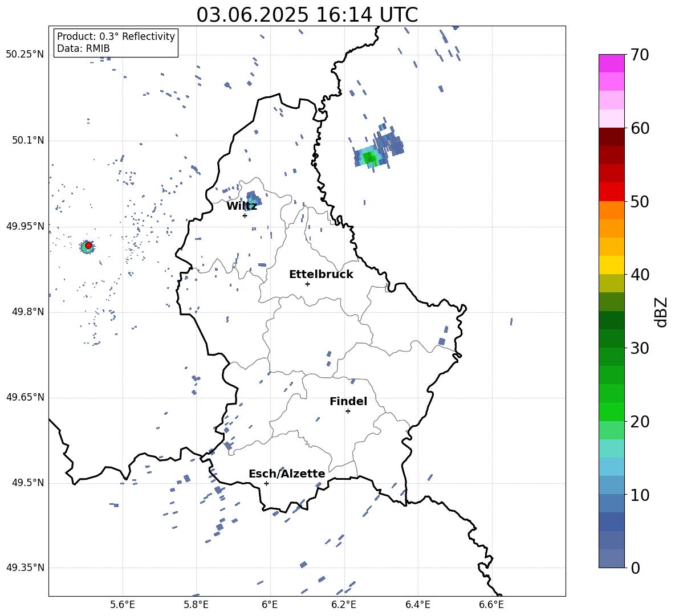Click the 5.8°E longitude label
This screenshot has height=616, width=675.
pos(196,605)
